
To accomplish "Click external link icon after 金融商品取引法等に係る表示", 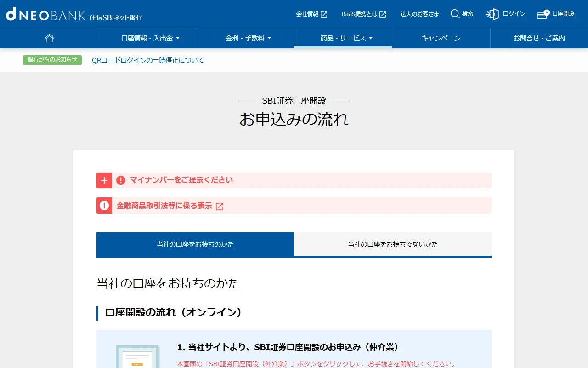I will coord(220,206).
